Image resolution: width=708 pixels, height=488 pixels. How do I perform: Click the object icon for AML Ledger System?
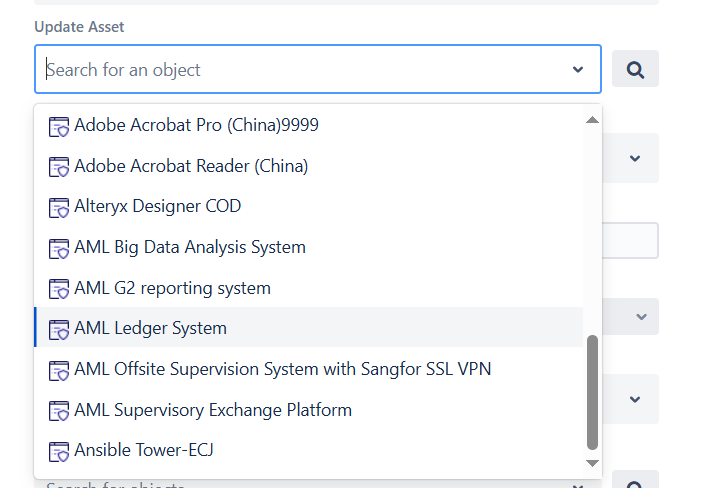[x=59, y=330]
